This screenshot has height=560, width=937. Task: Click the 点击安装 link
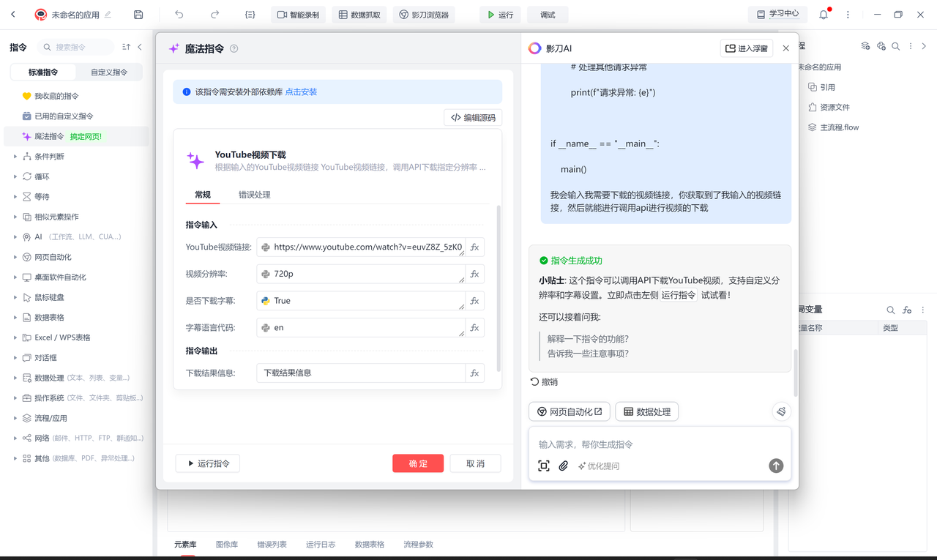pos(301,92)
